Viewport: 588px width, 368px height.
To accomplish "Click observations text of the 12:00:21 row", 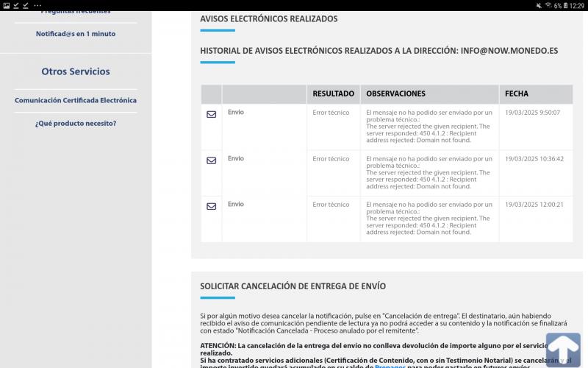I will pyautogui.click(x=429, y=218).
